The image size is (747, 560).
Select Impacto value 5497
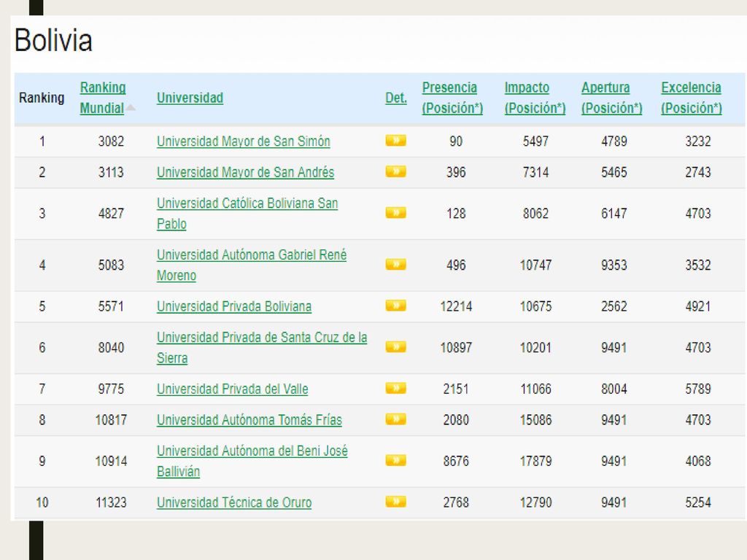pos(535,141)
